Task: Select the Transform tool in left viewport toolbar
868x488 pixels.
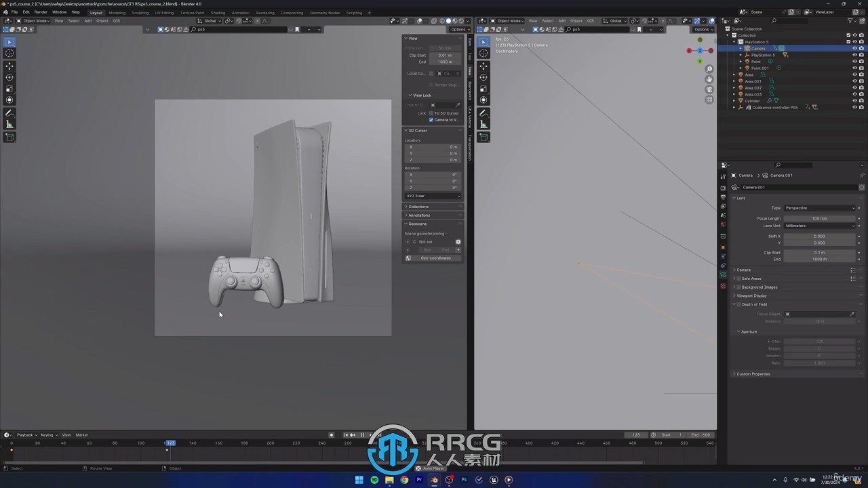Action: 9,100
